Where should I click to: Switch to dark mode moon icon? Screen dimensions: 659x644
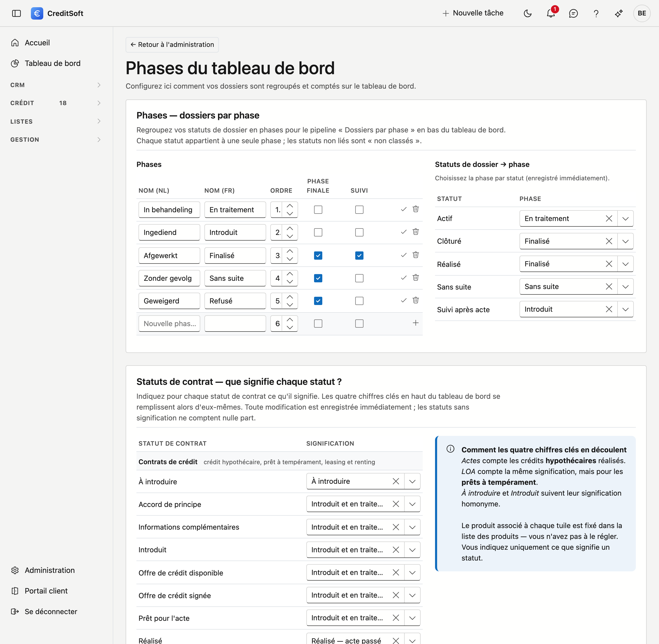click(x=527, y=13)
